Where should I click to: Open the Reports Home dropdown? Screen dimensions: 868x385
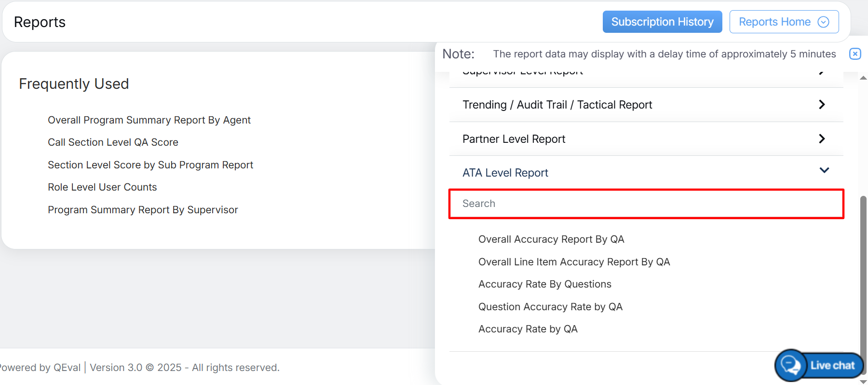(774, 22)
